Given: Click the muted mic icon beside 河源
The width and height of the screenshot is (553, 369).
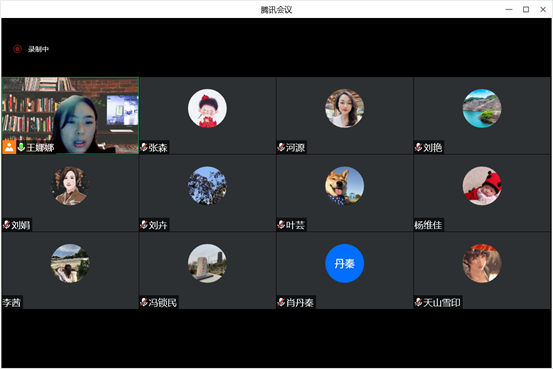Looking at the screenshot, I should click(x=281, y=147).
